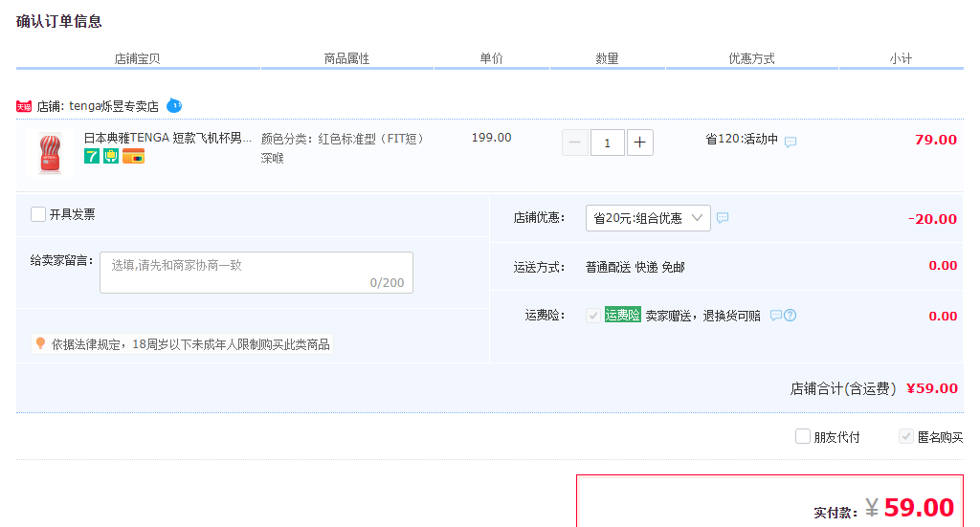Click the 店铺宝贝 column header
980x527 pixels.
[137, 58]
